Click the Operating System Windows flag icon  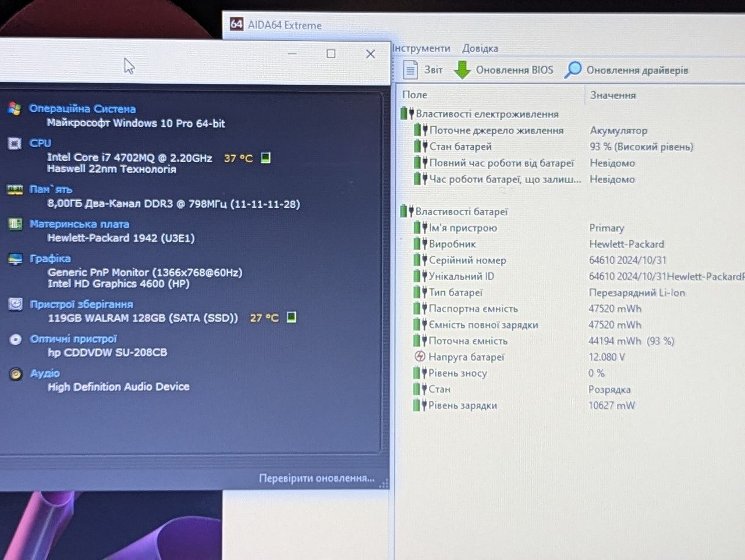click(15, 108)
